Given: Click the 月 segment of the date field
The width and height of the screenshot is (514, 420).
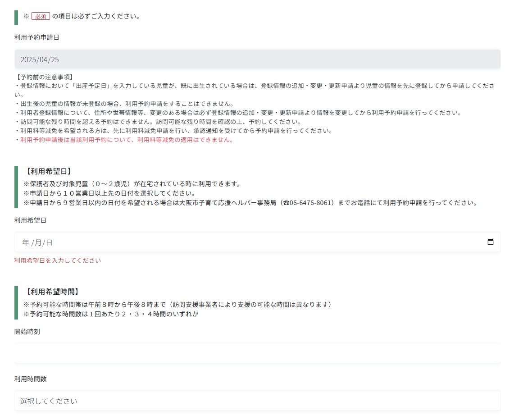Looking at the screenshot, I should pos(38,242).
